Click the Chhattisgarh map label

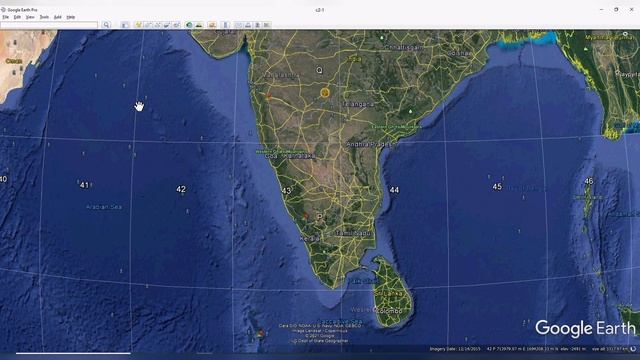pos(404,47)
